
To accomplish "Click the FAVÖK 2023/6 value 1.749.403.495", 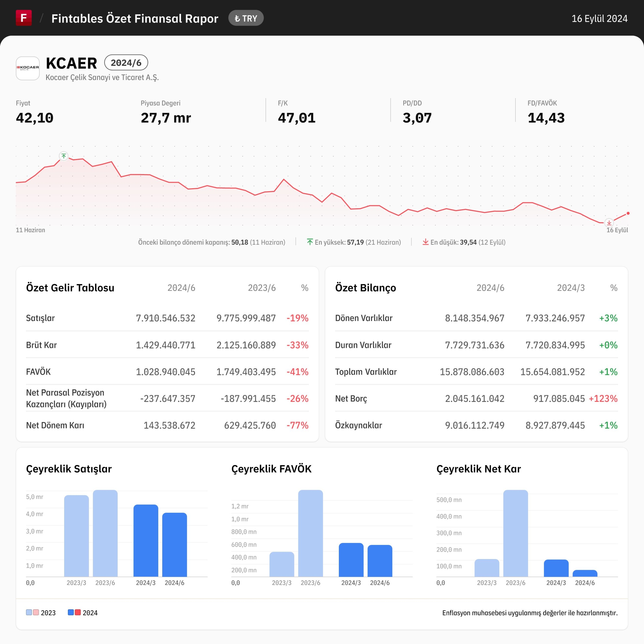I will [x=246, y=372].
